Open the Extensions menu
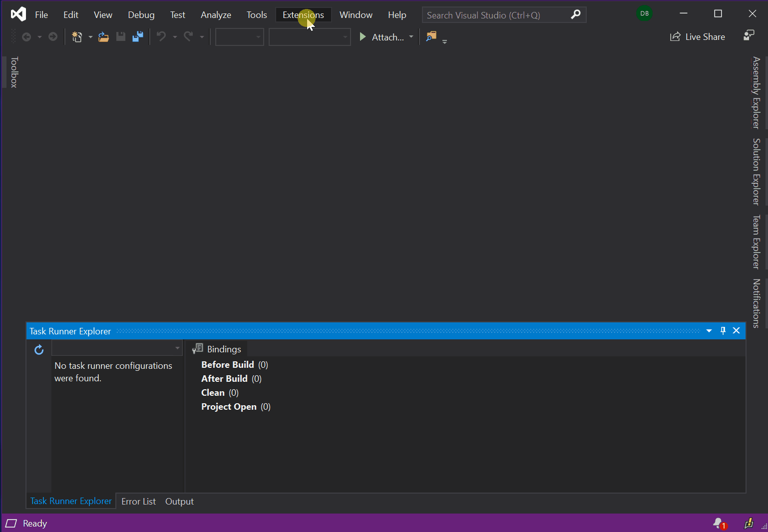768x532 pixels. click(303, 15)
